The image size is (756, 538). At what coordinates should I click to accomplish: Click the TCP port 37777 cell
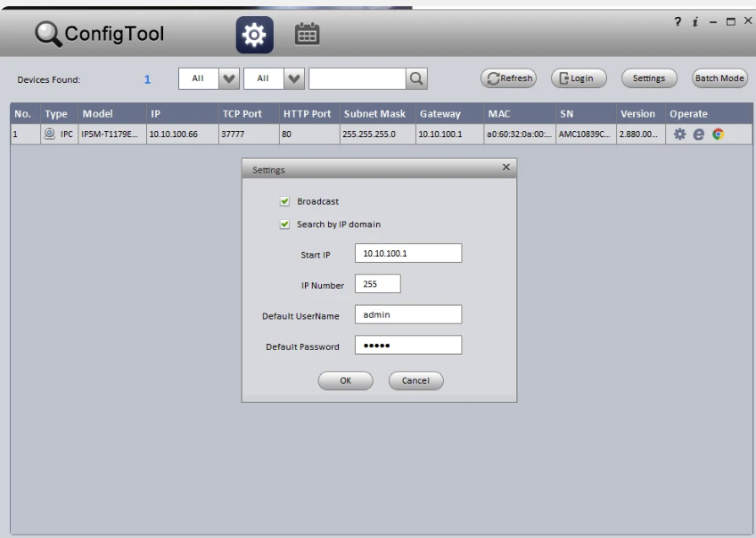249,134
